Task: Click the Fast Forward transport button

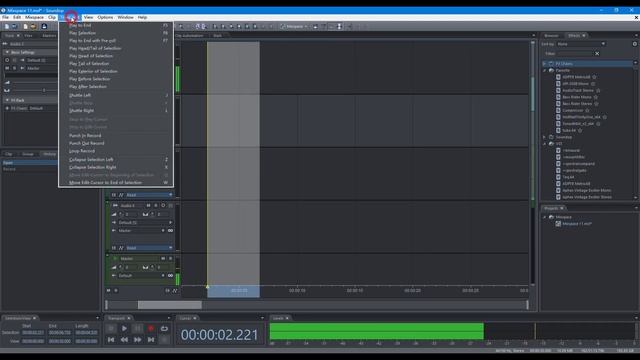Action: 138,339
